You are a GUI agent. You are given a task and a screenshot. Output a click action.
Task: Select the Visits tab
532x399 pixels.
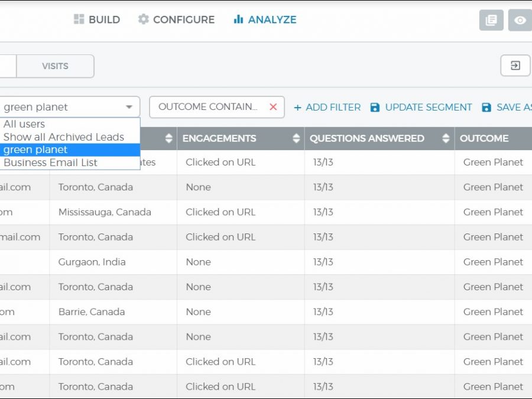55,66
